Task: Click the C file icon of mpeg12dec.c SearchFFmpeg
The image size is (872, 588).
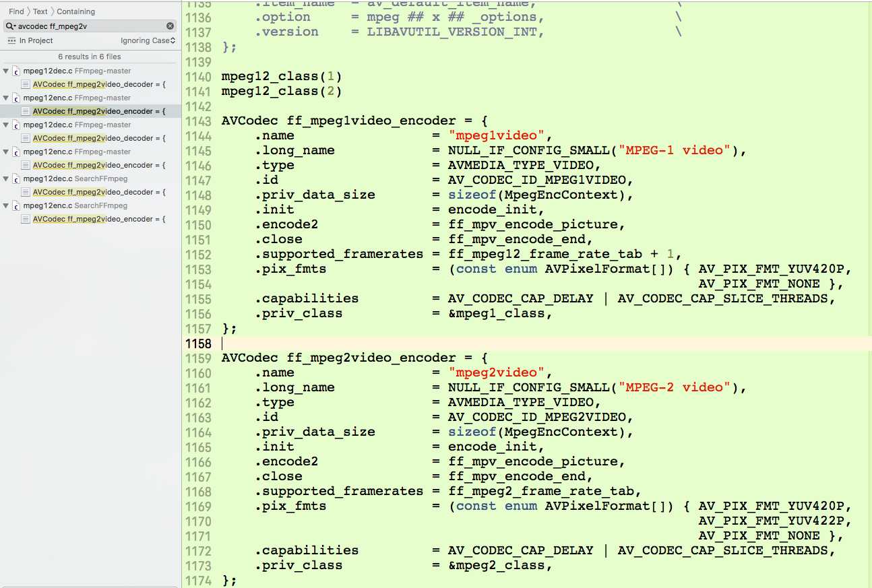Action: (x=15, y=178)
